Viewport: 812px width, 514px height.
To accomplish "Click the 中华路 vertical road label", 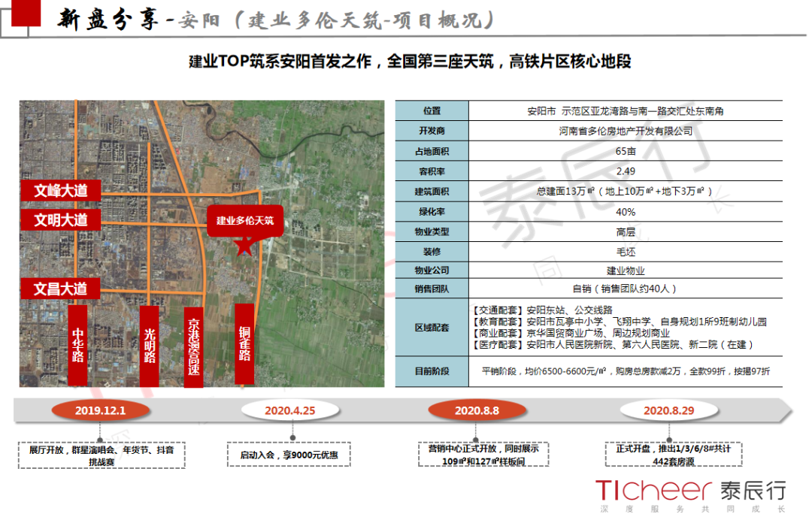I will 77,345.
